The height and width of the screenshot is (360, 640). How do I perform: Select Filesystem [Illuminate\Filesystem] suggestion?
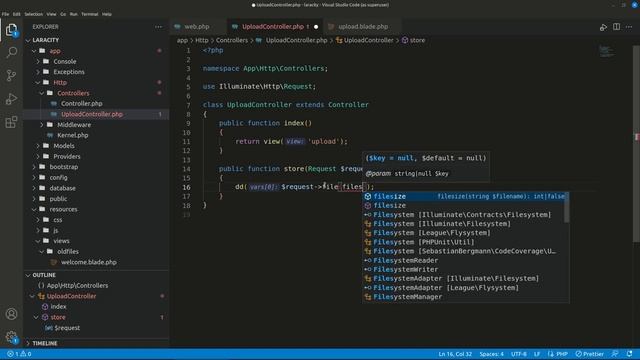[x=464, y=224]
